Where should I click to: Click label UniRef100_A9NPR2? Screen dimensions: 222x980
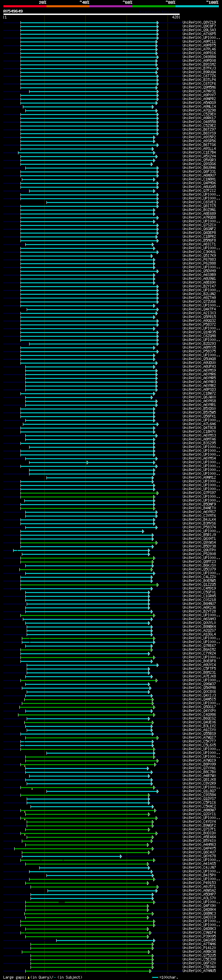pos(199,99)
